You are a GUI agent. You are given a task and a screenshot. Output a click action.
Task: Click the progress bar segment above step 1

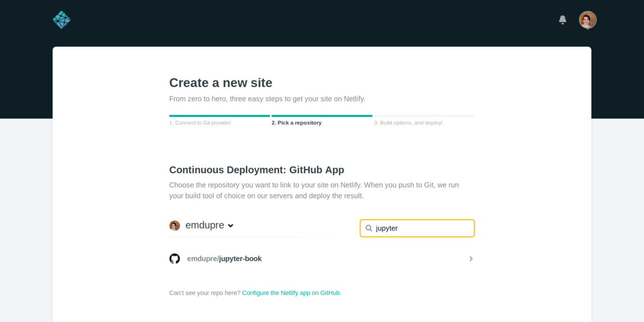(219, 116)
